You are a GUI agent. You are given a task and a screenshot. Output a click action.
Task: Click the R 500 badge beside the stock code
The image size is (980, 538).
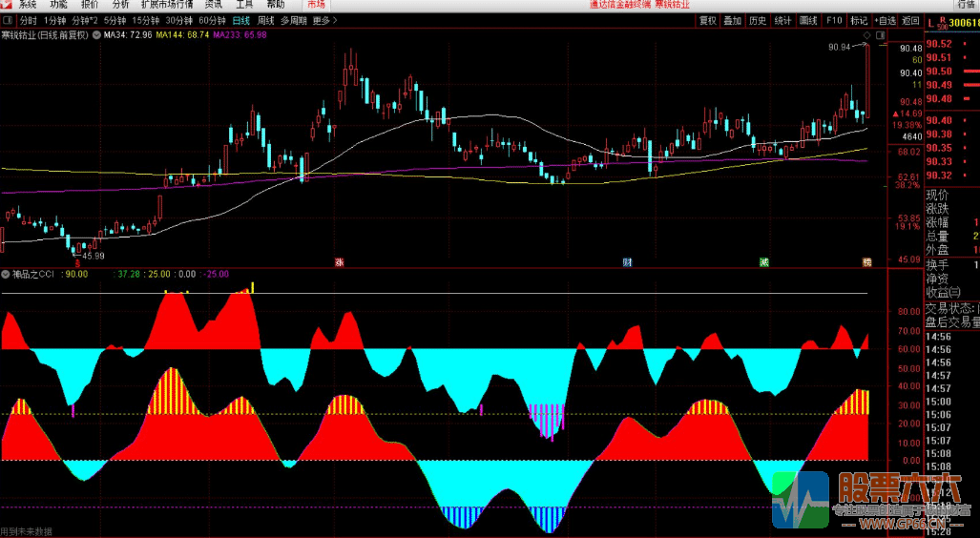click(942, 24)
